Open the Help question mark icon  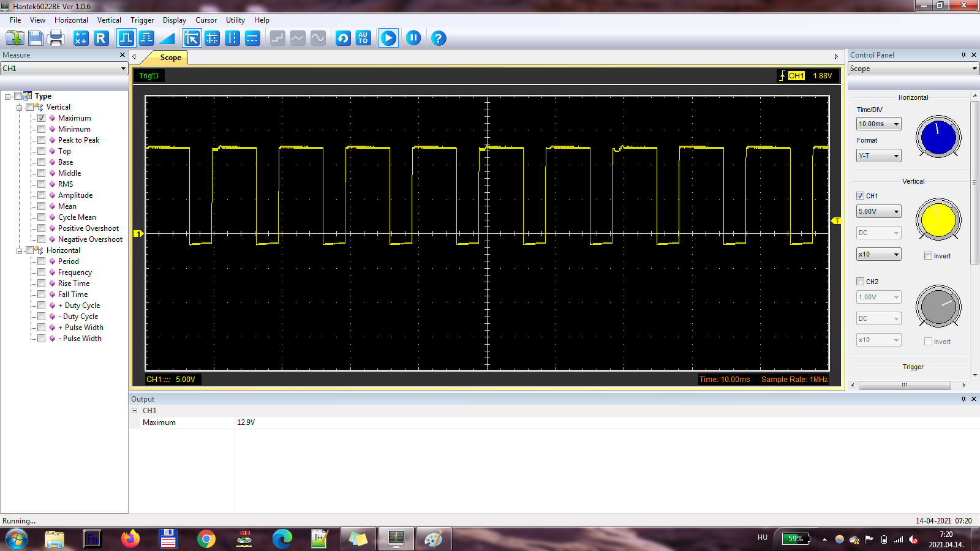pos(439,38)
